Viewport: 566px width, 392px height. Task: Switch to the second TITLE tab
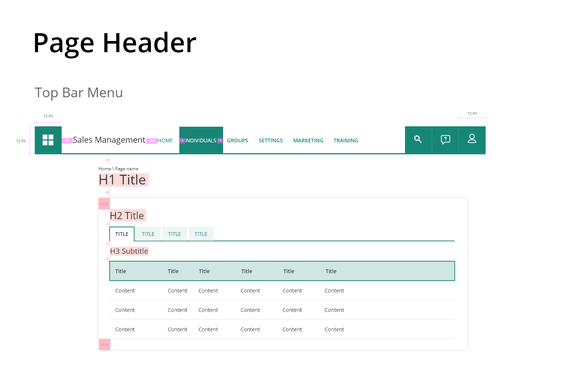click(148, 234)
